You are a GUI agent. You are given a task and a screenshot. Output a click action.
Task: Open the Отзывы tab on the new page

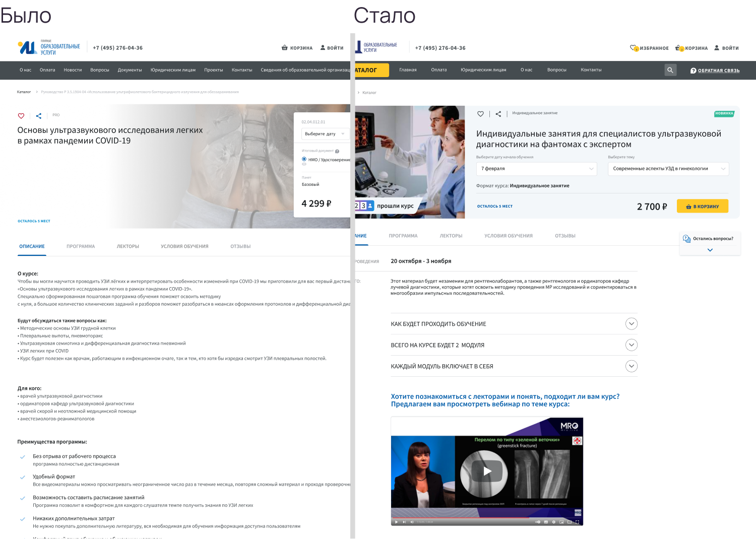(565, 236)
